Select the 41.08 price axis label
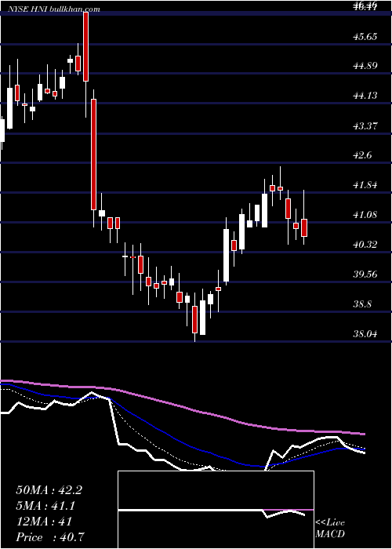This screenshot has height=549, width=392. [365, 215]
